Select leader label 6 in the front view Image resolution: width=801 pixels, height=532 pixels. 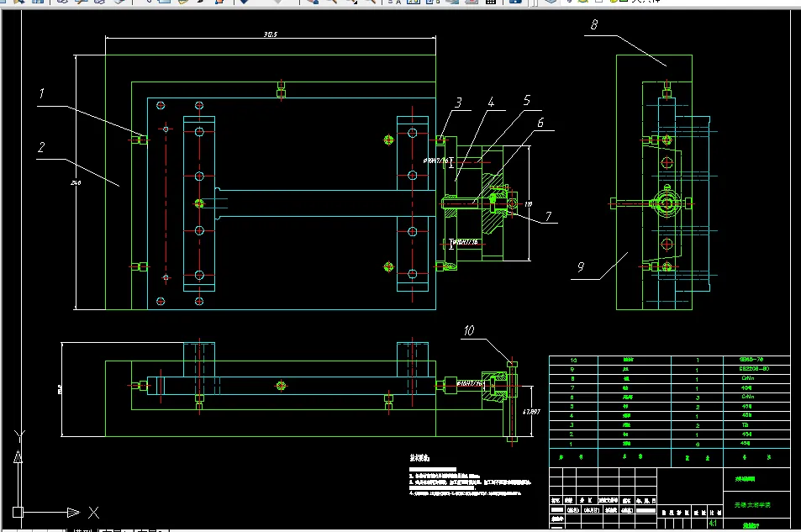(540, 123)
